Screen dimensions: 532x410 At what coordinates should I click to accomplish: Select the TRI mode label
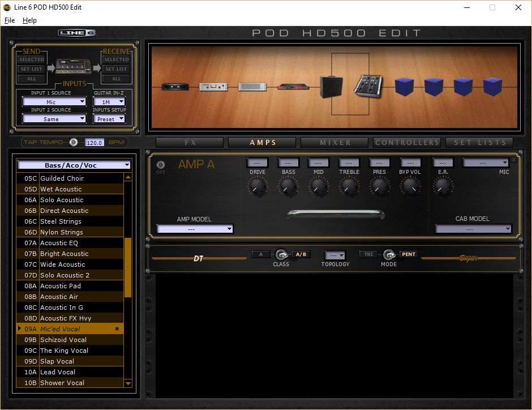point(368,254)
